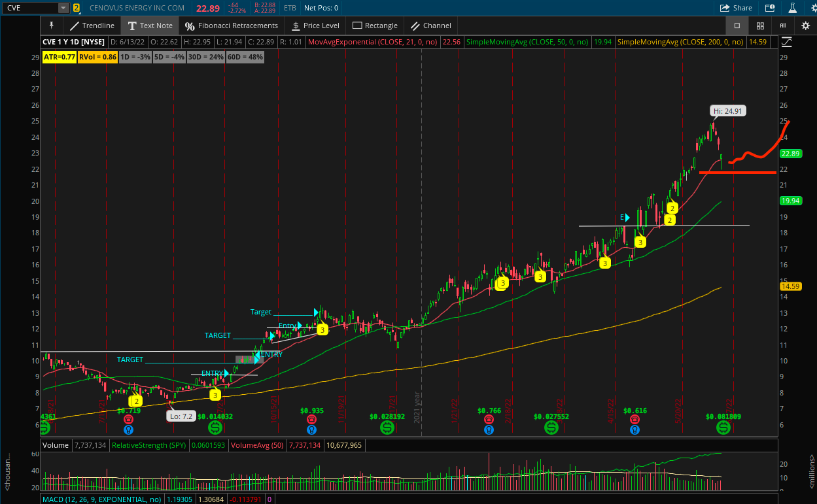Expand the symbol selector dropdown arrow
This screenshot has height=504, width=817.
coord(63,8)
